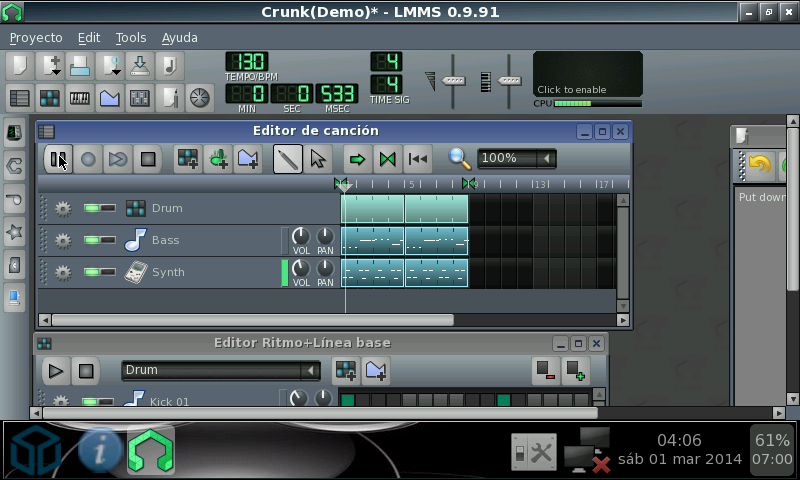The image size is (800, 480).
Task: Open Drum track settings gear
Action: [63, 209]
